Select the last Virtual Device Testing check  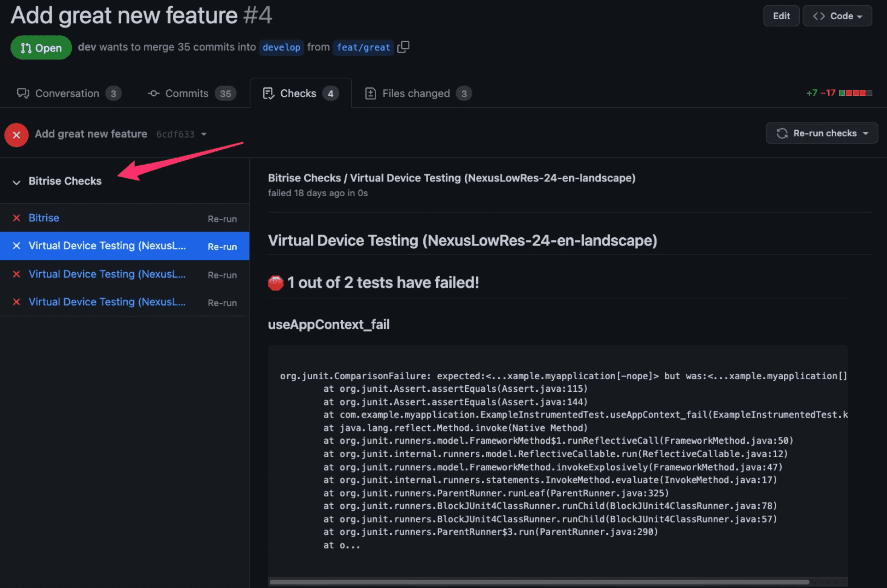tap(107, 302)
